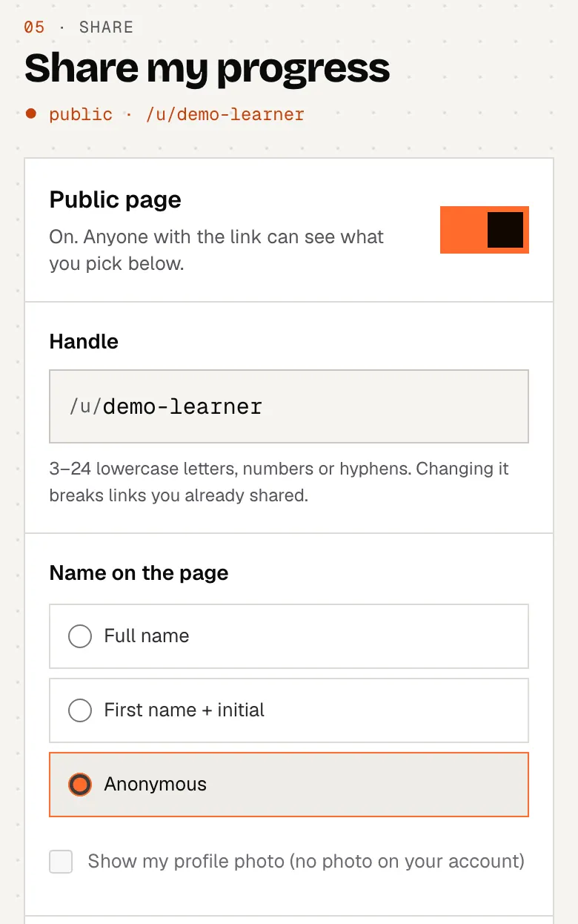Viewport: 578px width, 924px height.
Task: Click the Public page title
Action: (116, 199)
